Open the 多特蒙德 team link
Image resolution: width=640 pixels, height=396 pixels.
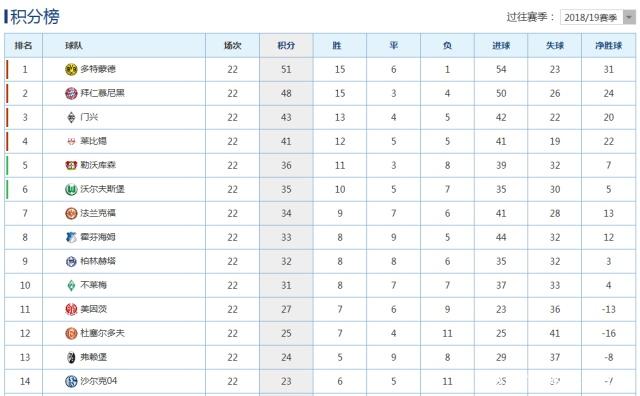98,69
